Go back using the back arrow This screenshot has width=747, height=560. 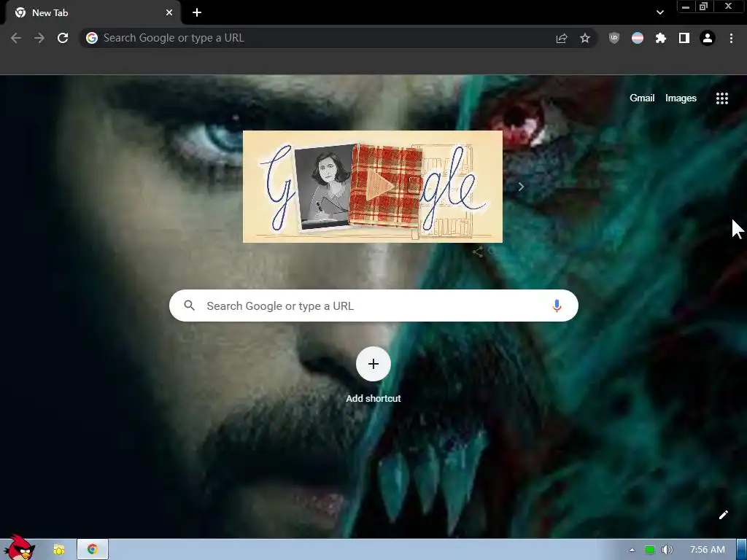coord(16,38)
